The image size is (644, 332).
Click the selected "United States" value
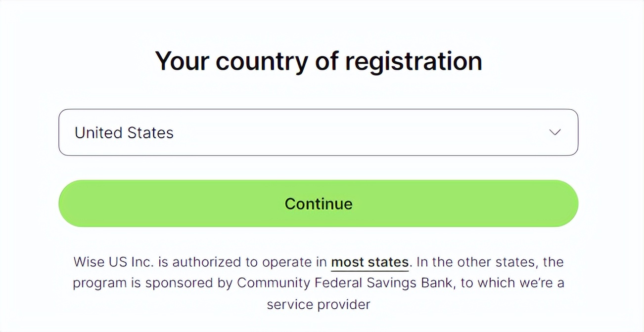pos(124,132)
